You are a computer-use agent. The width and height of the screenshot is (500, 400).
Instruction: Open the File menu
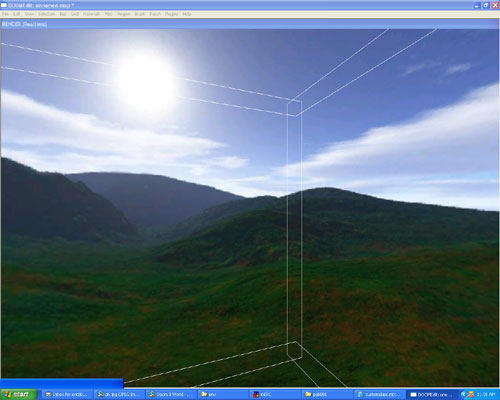(x=5, y=14)
